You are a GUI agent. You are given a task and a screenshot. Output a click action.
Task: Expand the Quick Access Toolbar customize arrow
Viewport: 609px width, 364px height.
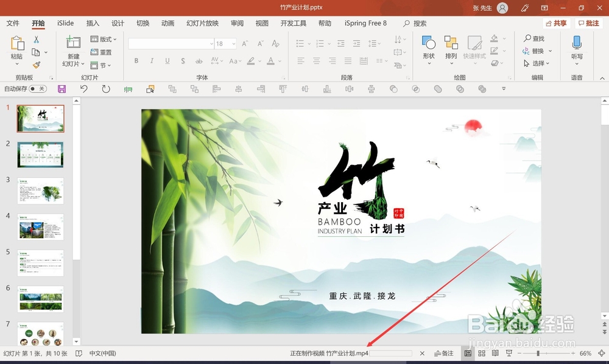504,89
